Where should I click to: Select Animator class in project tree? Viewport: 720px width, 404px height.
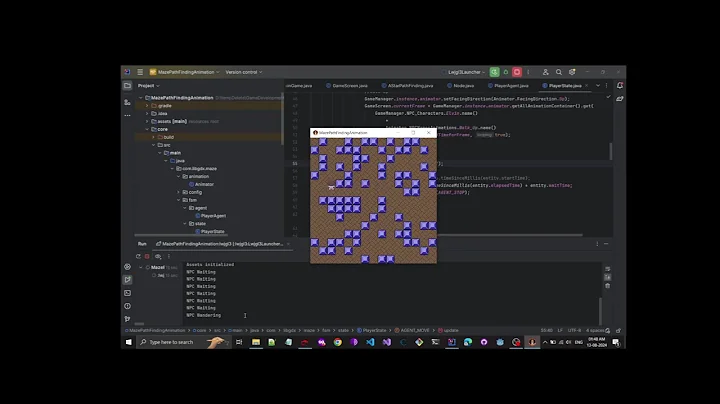pyautogui.click(x=202, y=184)
